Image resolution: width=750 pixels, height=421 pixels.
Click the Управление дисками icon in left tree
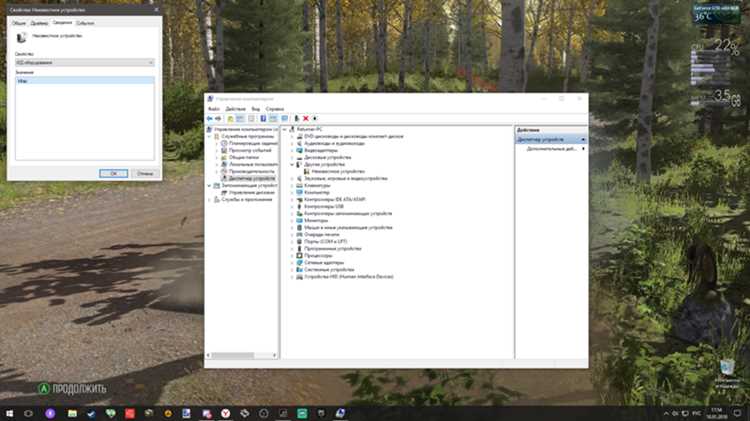click(224, 192)
